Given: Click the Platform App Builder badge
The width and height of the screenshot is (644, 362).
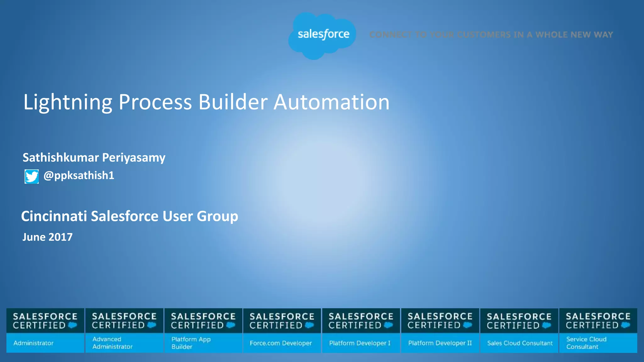Looking at the screenshot, I should (203, 343).
